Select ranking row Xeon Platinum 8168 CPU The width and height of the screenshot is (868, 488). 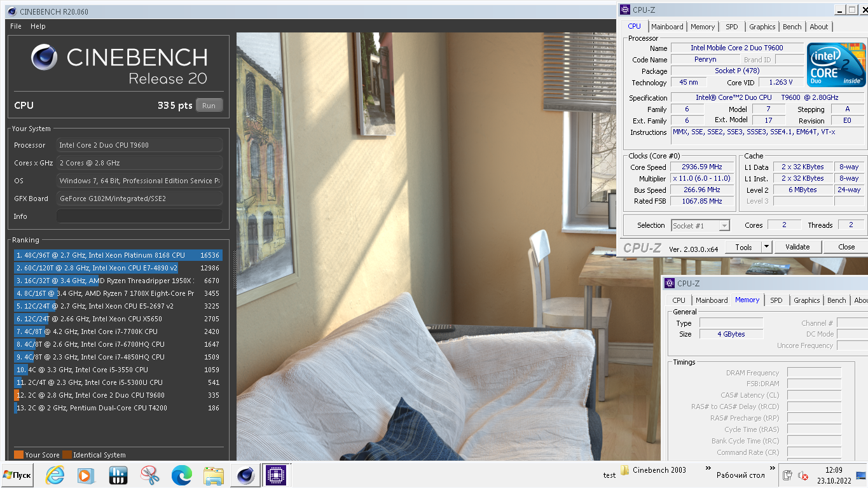[x=118, y=255]
